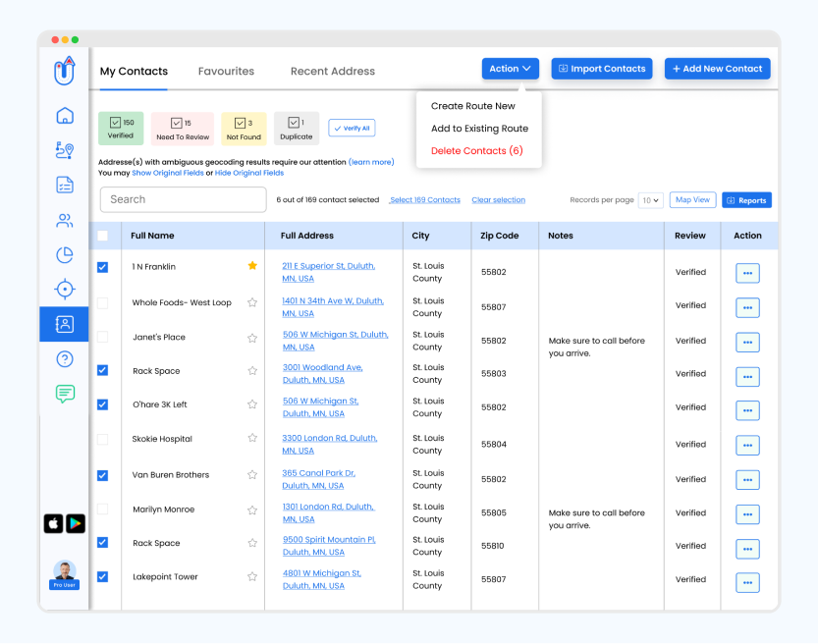The width and height of the screenshot is (818, 644).
Task: Open action menu for Whole Foods row
Action: [747, 307]
